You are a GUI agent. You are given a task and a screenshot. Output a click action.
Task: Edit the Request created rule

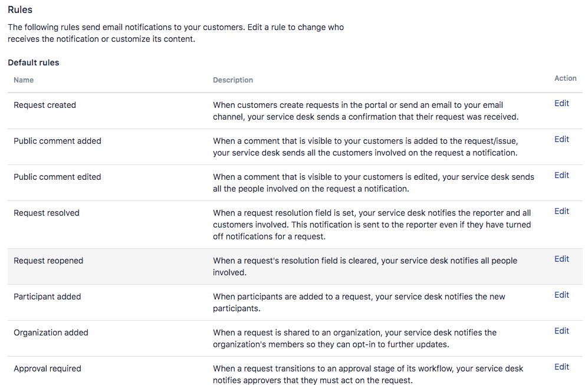[561, 103]
